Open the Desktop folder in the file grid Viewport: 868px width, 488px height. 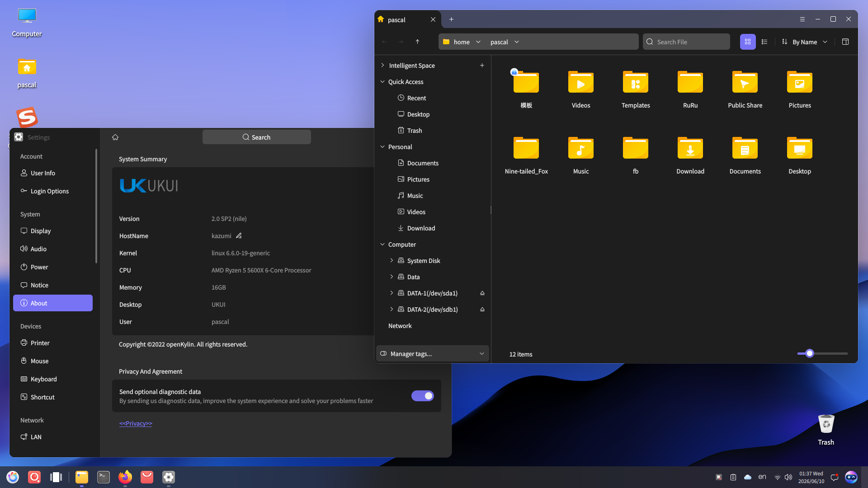tap(800, 155)
